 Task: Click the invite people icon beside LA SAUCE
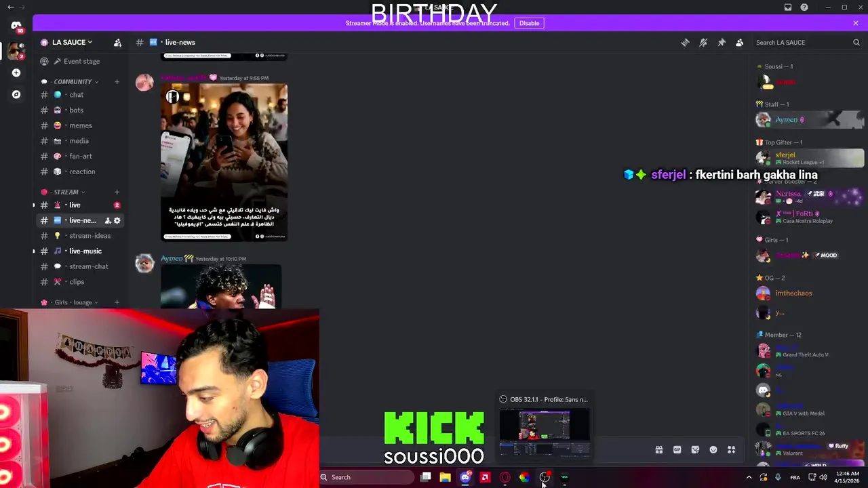(117, 43)
